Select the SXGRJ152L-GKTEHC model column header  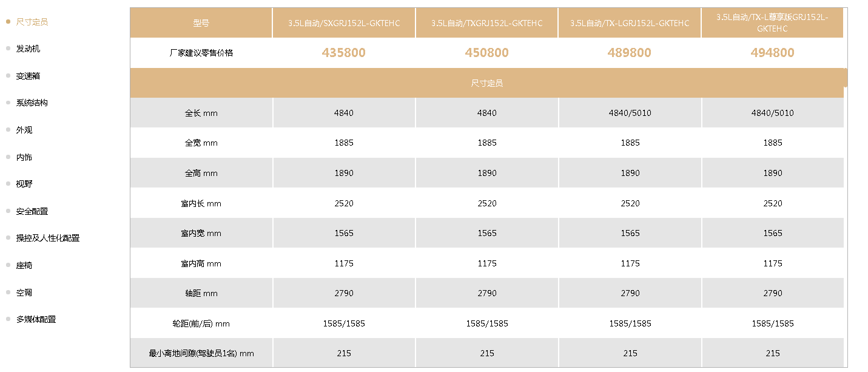pos(344,23)
